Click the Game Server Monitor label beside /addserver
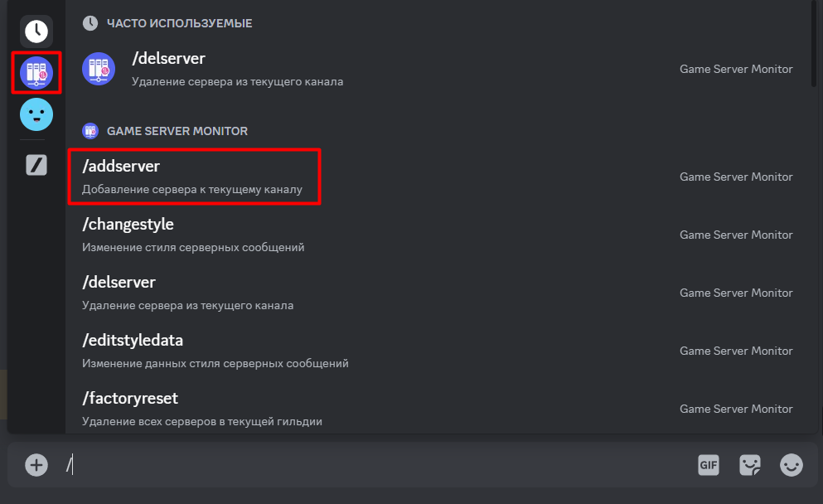This screenshot has width=823, height=504. (736, 177)
